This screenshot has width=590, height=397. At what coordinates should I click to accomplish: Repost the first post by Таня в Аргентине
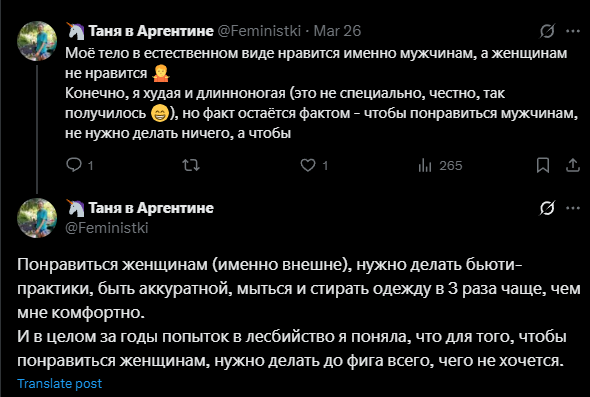coord(191,165)
